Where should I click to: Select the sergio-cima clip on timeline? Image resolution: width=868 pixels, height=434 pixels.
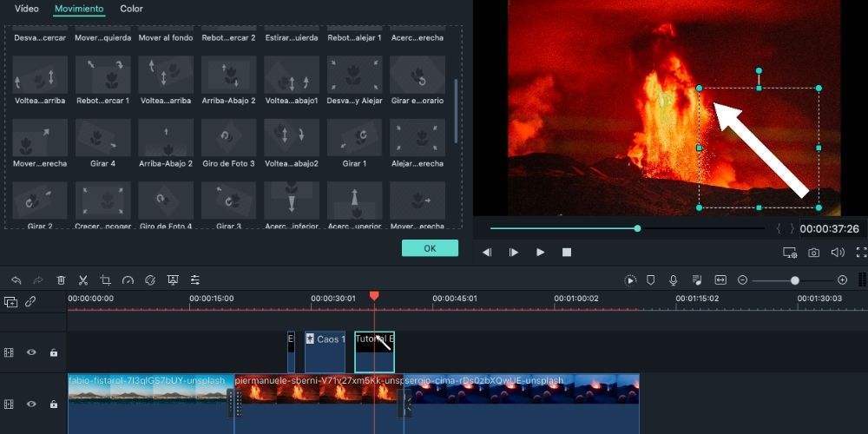(x=522, y=404)
